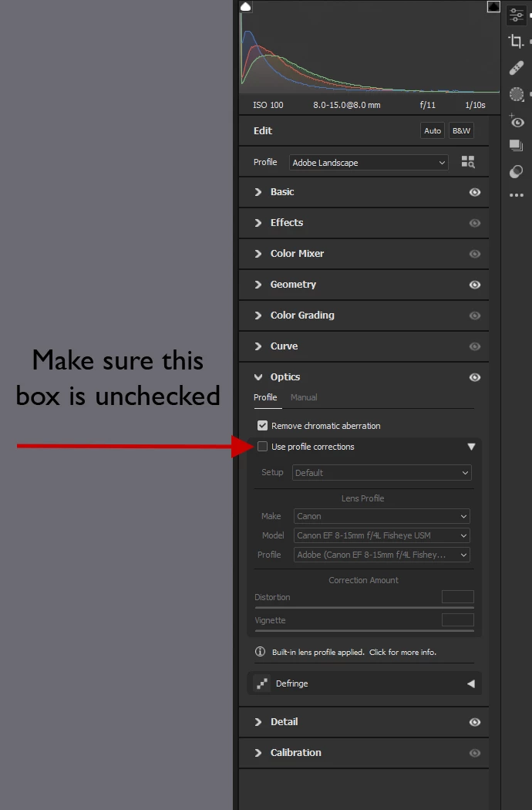The width and height of the screenshot is (532, 810).
Task: Open the lens Model dropdown
Action: [x=382, y=535]
